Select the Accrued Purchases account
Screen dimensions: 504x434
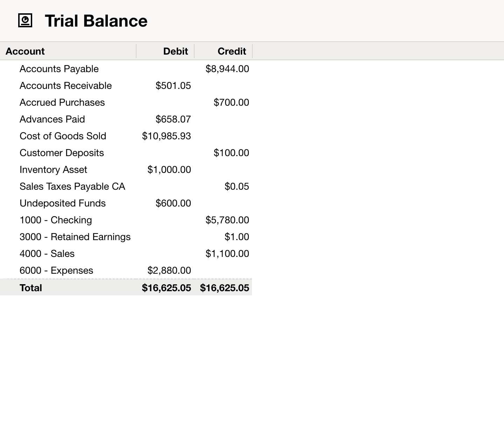[62, 103]
